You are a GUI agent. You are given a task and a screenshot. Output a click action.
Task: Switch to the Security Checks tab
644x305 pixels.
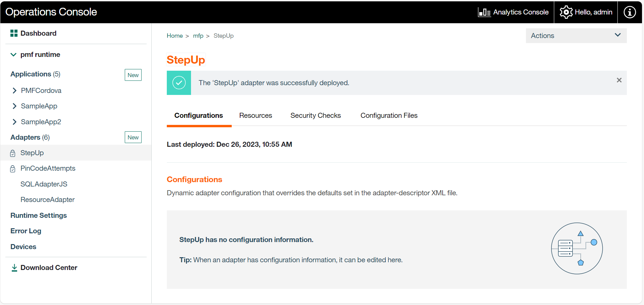pyautogui.click(x=315, y=115)
